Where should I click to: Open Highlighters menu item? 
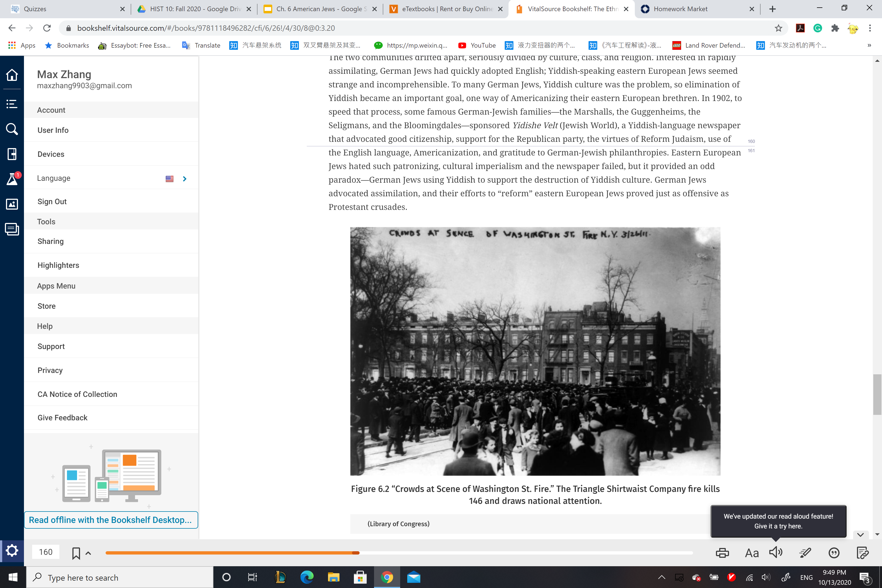click(111, 265)
